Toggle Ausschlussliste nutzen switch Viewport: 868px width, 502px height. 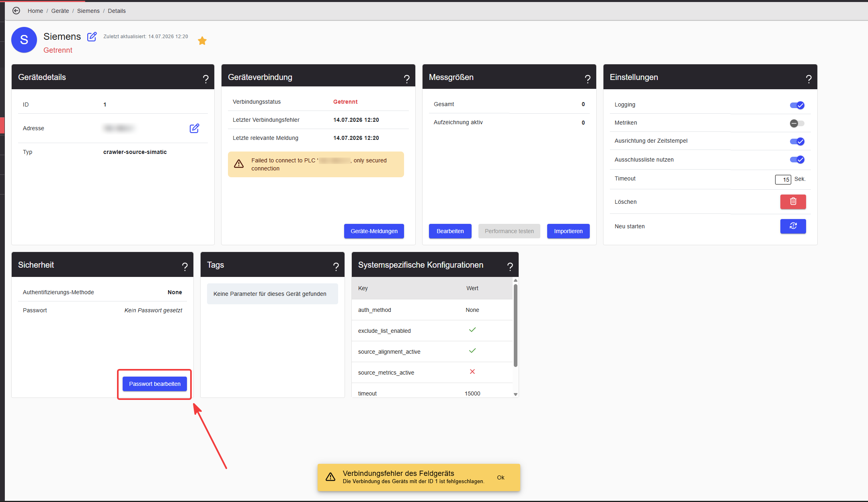pyautogui.click(x=797, y=160)
